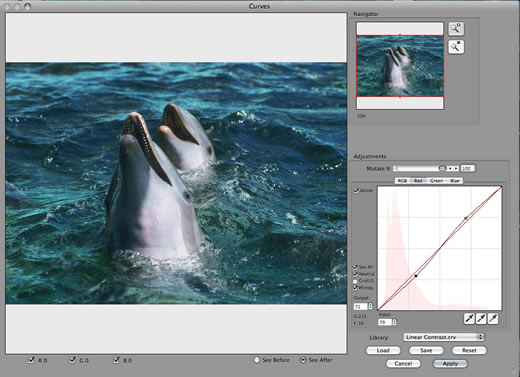Toggle the B 0 channel checkbox
The image size is (520, 377).
pyautogui.click(x=116, y=360)
